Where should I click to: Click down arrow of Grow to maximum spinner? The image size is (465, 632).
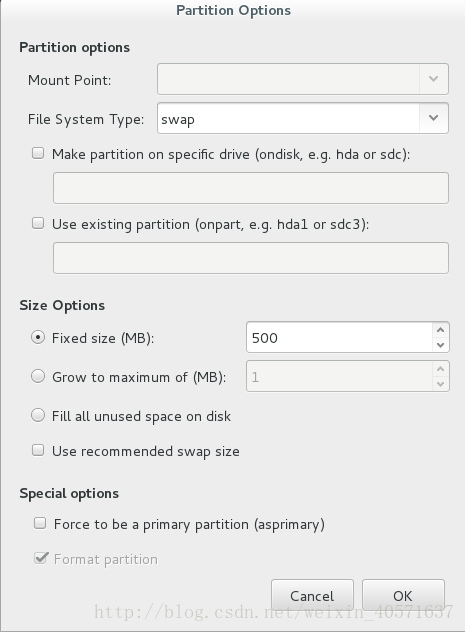tap(440, 384)
